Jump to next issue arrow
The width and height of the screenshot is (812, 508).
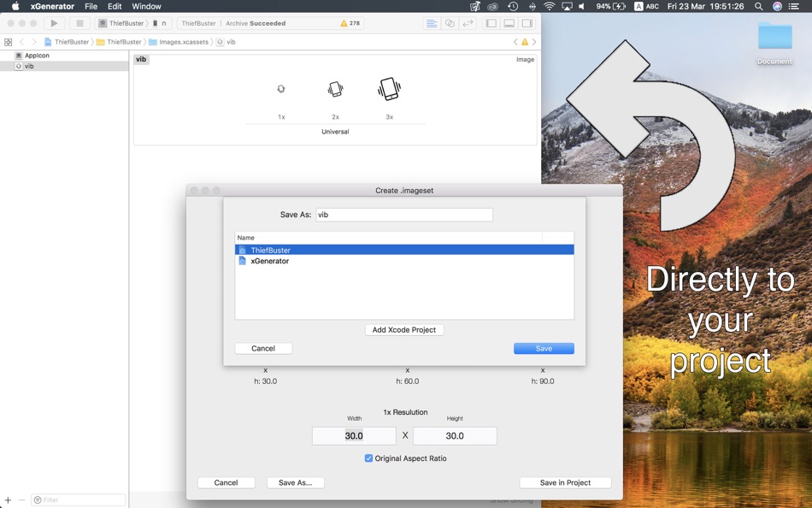(x=534, y=42)
